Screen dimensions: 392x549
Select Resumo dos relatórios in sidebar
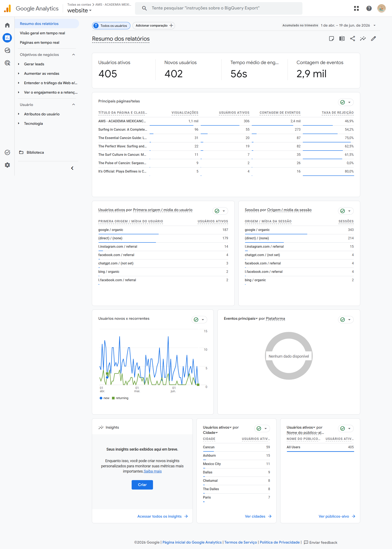(x=47, y=24)
